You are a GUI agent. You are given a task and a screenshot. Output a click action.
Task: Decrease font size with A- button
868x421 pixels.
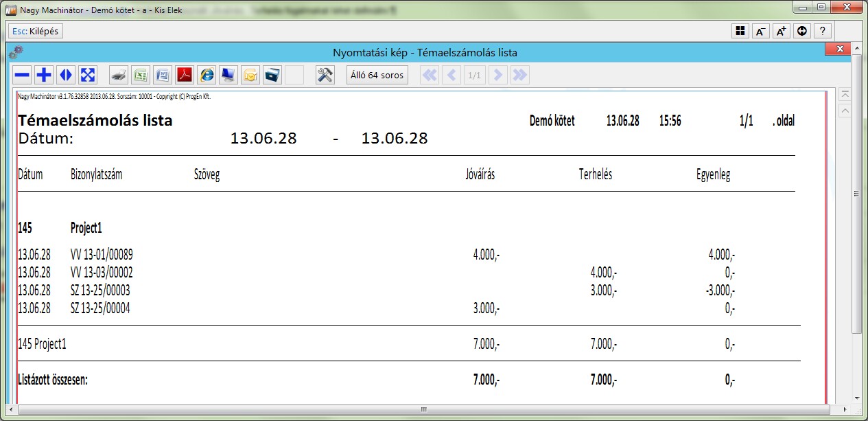760,31
